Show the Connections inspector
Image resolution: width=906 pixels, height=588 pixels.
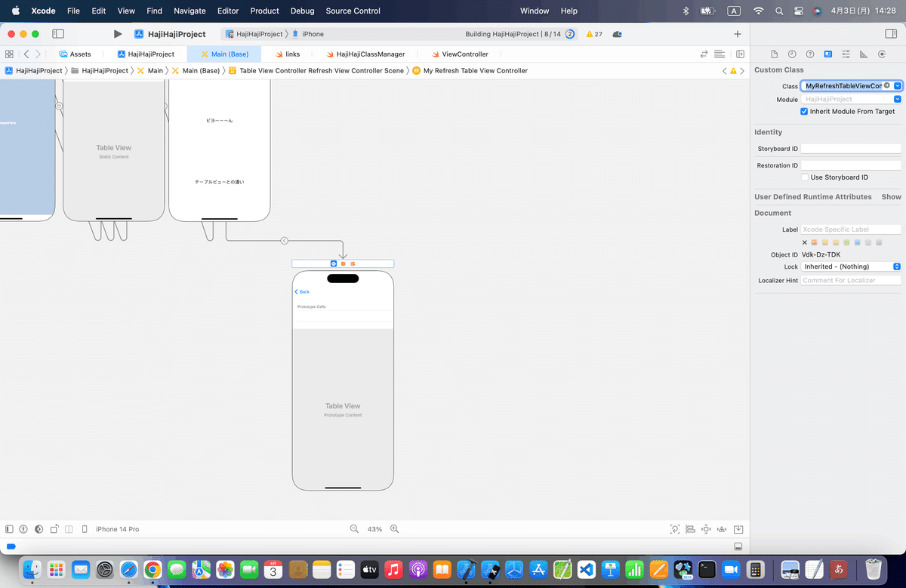point(882,54)
